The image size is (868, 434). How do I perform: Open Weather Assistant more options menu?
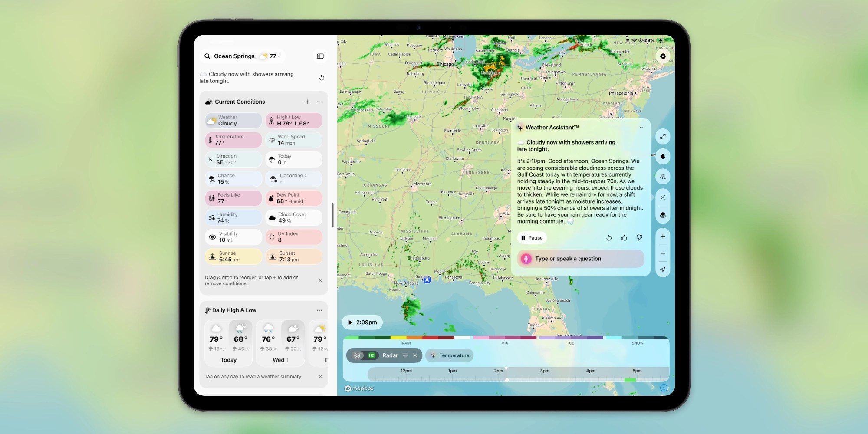(642, 128)
